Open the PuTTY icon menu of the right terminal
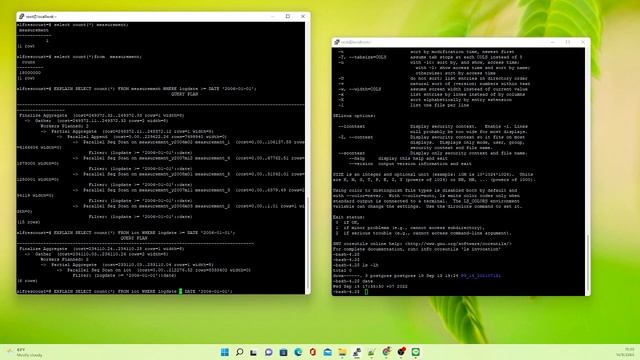 [337, 42]
